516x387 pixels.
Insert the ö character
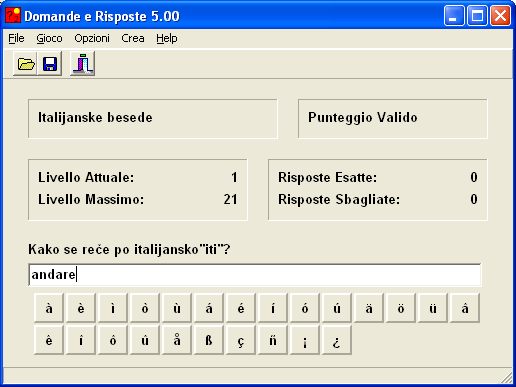pyautogui.click(x=401, y=308)
